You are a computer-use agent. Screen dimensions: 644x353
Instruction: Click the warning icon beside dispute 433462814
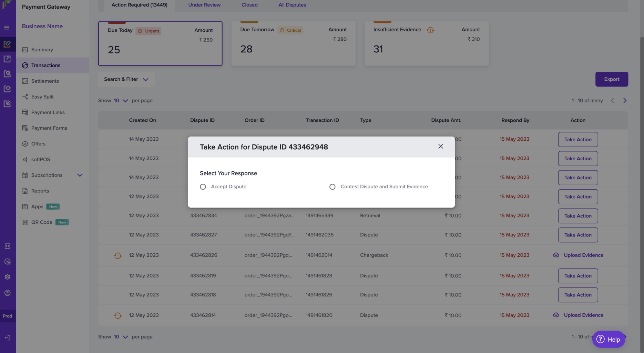[x=117, y=315]
